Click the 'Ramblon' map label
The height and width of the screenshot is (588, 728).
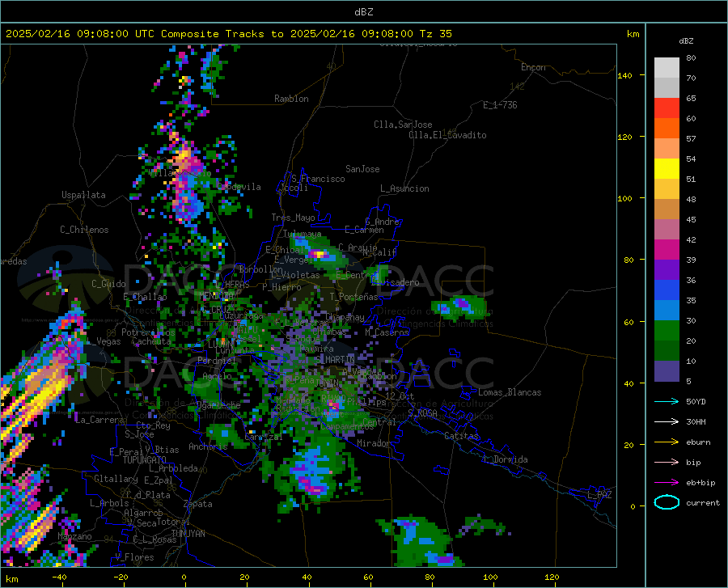(291, 99)
